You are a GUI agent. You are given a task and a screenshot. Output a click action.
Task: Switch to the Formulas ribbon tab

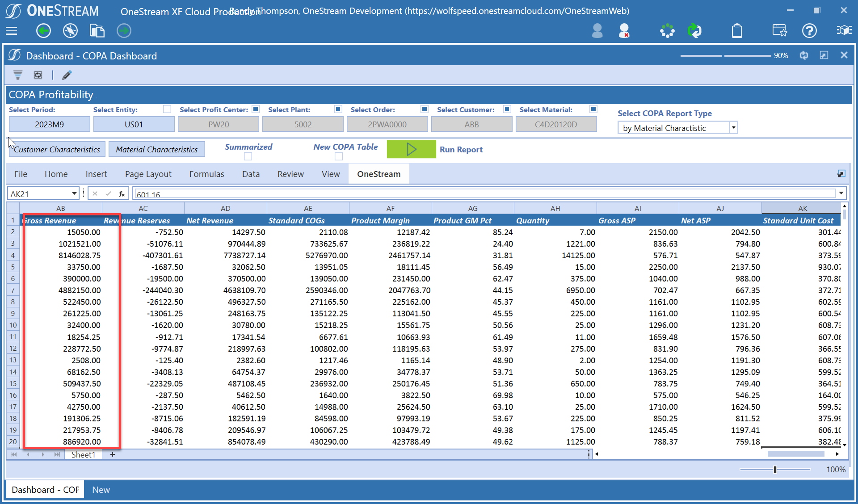click(206, 174)
